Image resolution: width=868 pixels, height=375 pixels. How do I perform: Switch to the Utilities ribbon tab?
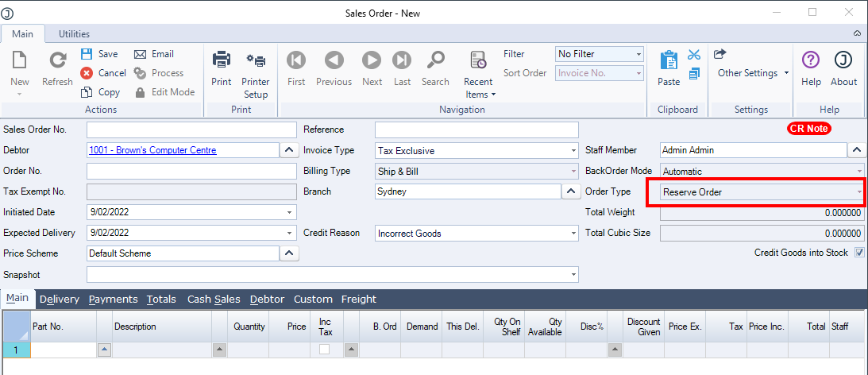(74, 34)
